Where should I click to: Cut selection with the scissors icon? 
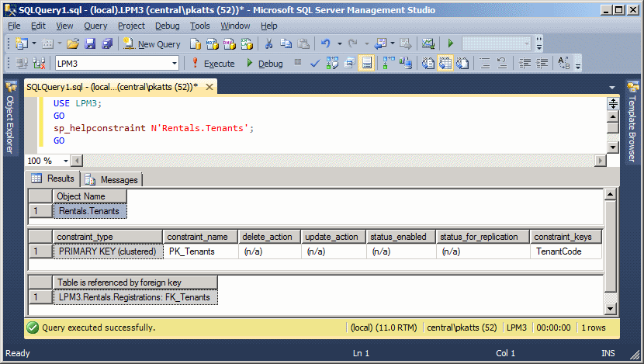tap(268, 43)
